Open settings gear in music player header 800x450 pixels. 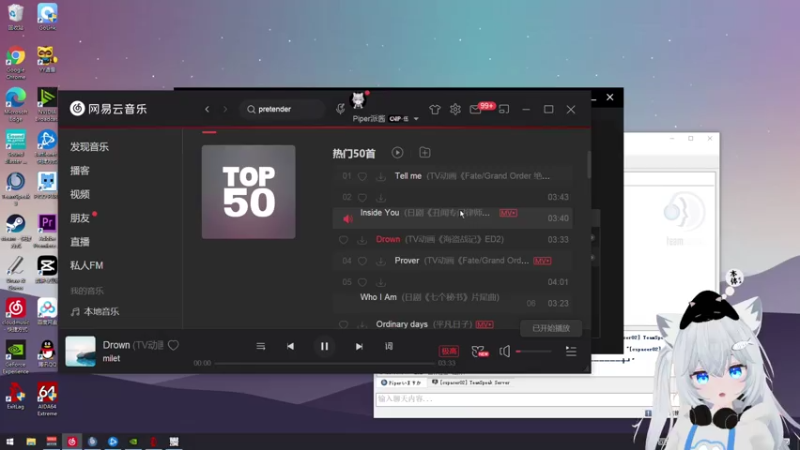pyautogui.click(x=455, y=109)
